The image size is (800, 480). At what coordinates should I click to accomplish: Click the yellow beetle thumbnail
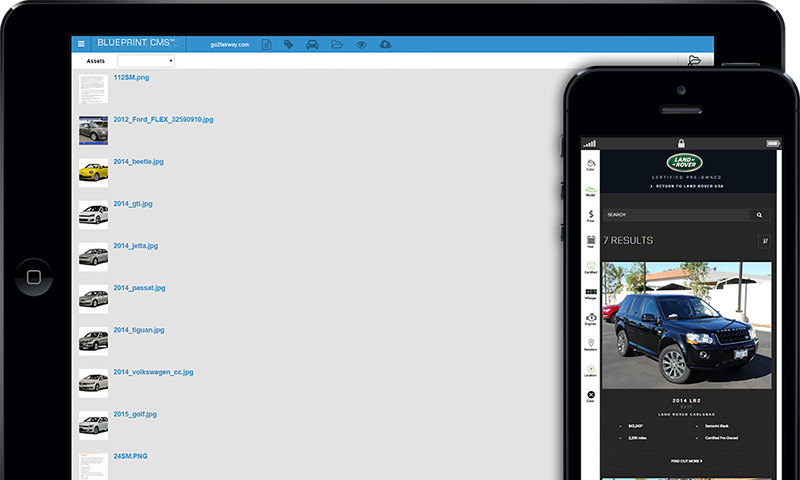(93, 172)
